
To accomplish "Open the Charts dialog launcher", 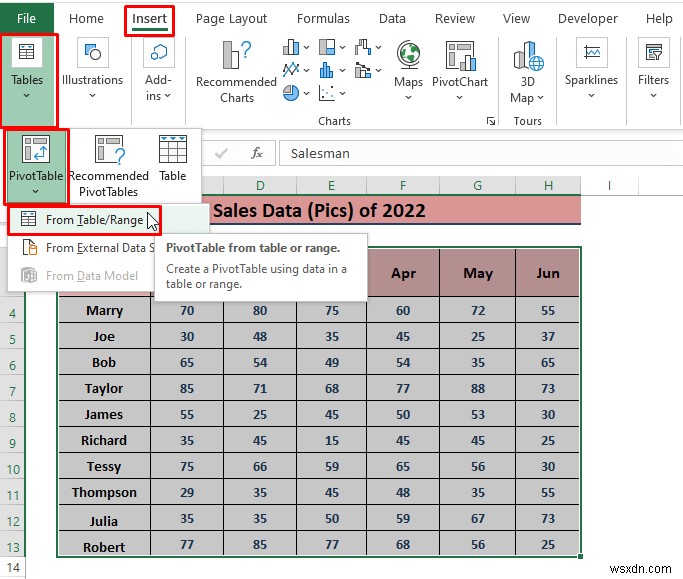I will point(490,121).
